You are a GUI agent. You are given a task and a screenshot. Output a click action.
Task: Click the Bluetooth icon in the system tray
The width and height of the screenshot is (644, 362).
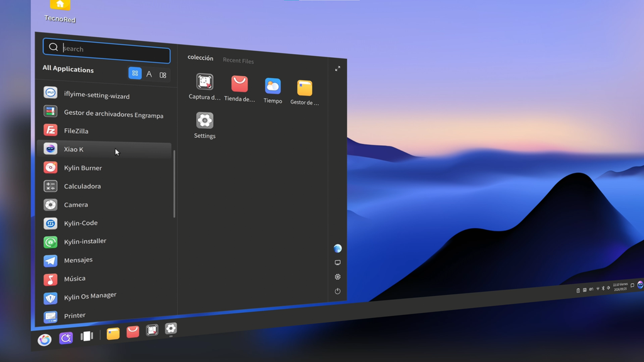point(603,288)
